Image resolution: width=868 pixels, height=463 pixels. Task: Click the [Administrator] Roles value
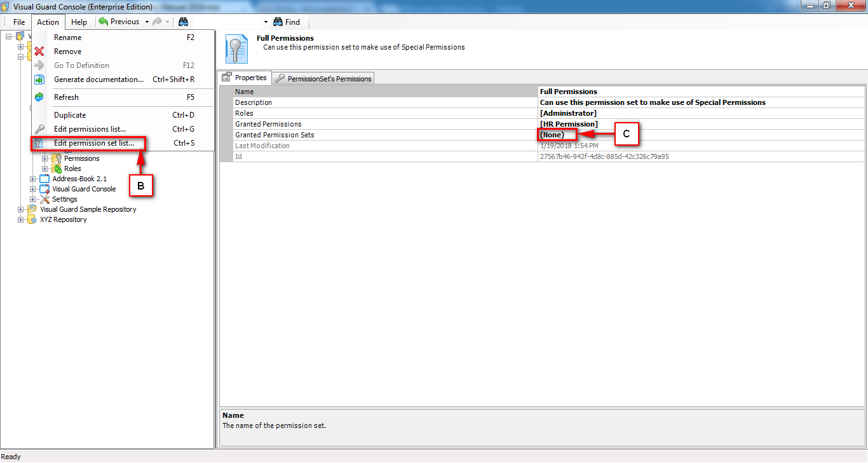pos(568,113)
